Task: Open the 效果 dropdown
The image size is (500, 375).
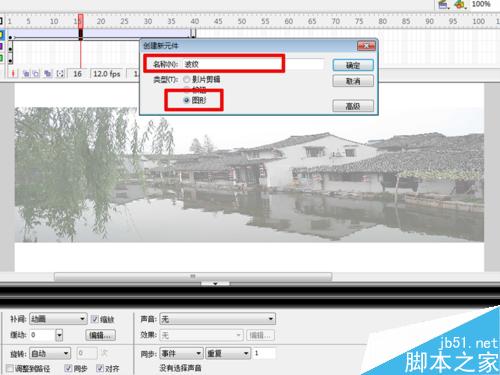Action: point(202,335)
